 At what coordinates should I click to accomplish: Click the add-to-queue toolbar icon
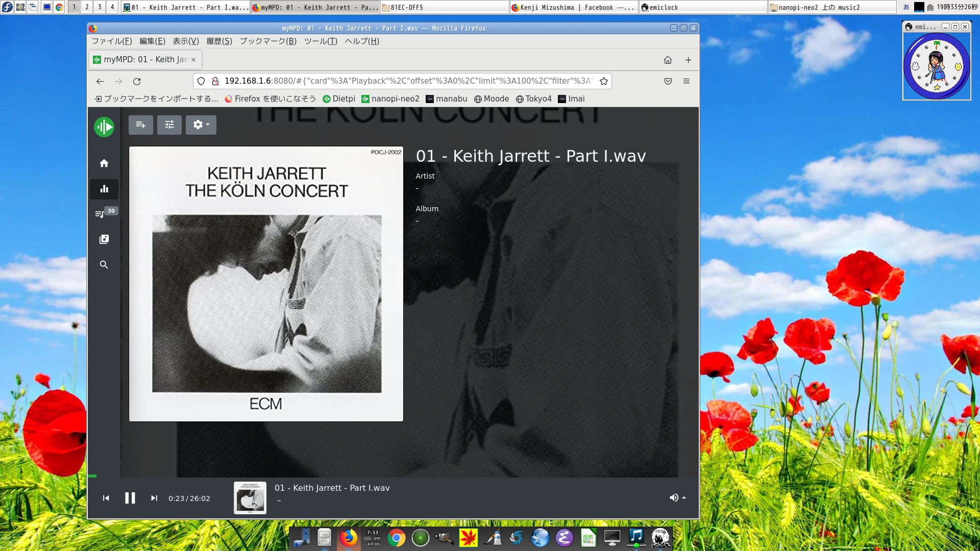coord(140,124)
